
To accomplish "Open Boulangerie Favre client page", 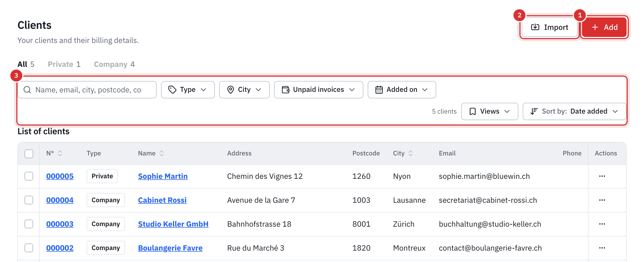I will pos(170,248).
